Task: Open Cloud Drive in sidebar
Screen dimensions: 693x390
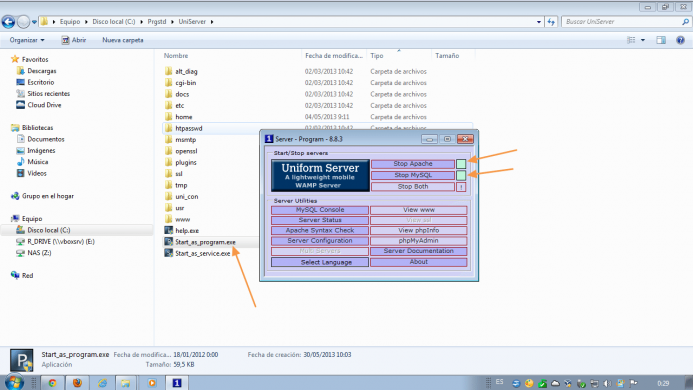Action: 44,105
